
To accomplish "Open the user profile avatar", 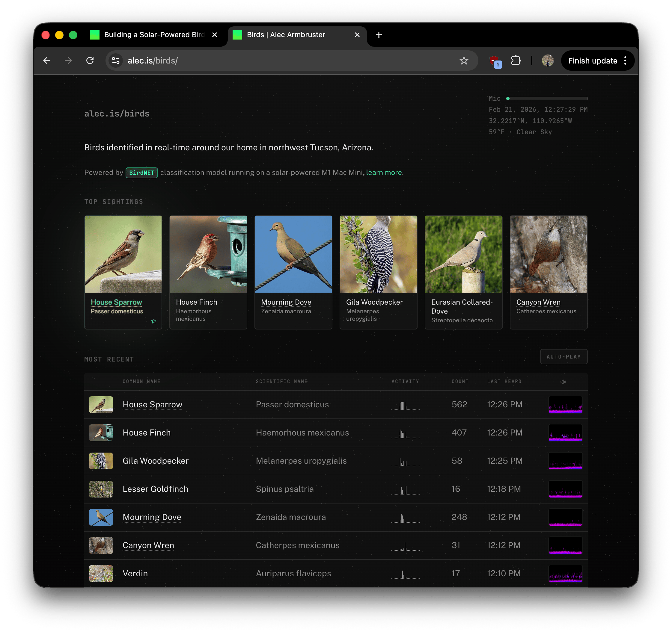I will coord(548,61).
